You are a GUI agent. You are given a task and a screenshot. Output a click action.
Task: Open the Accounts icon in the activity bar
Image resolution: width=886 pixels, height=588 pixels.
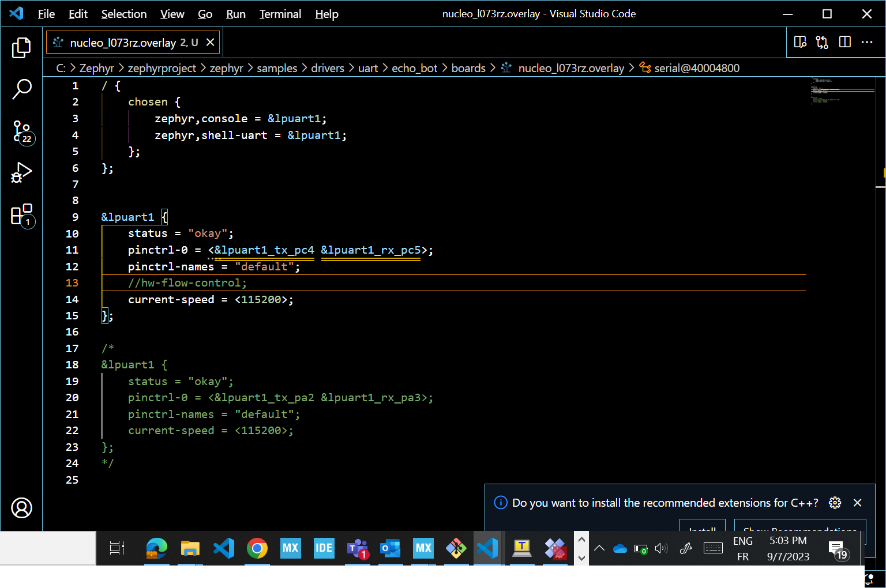click(21, 508)
